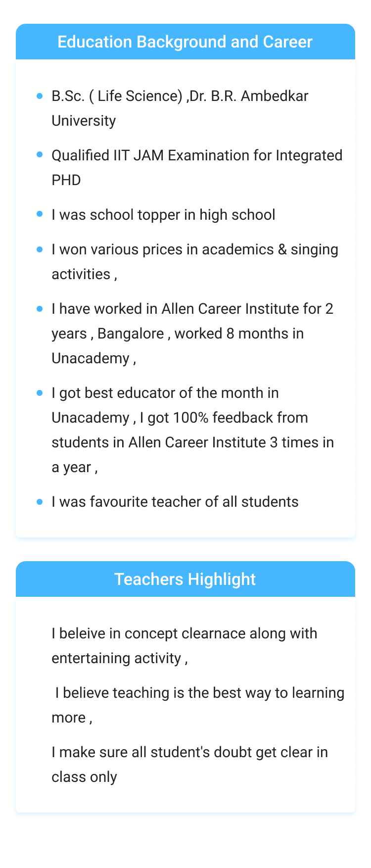Click the bullet beside 'I won various prices'
The height and width of the screenshot is (868, 371).
[x=40, y=249]
